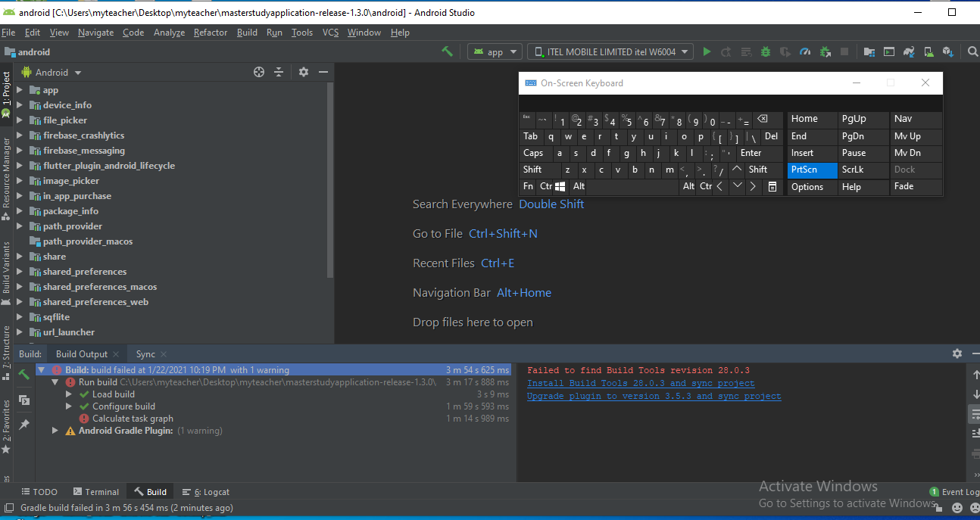The height and width of the screenshot is (520, 980).
Task: Hide the Project panel with minus icon
Action: pos(323,72)
